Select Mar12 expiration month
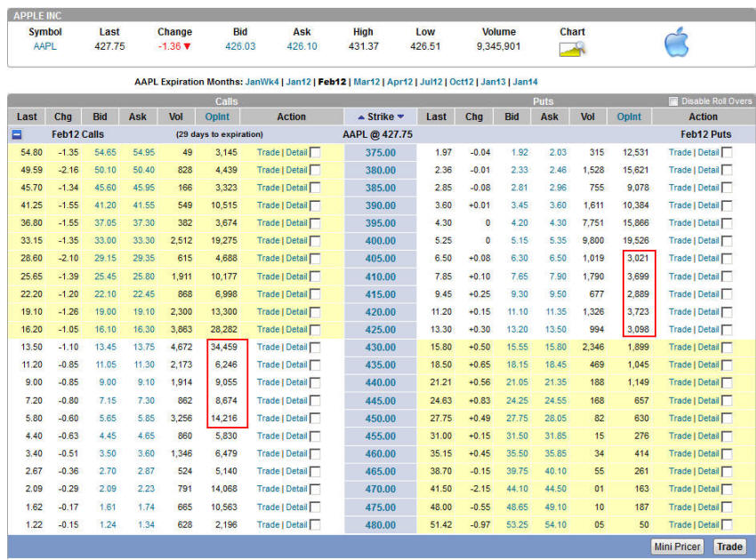Screen dimensions: 756x560 [x=366, y=82]
